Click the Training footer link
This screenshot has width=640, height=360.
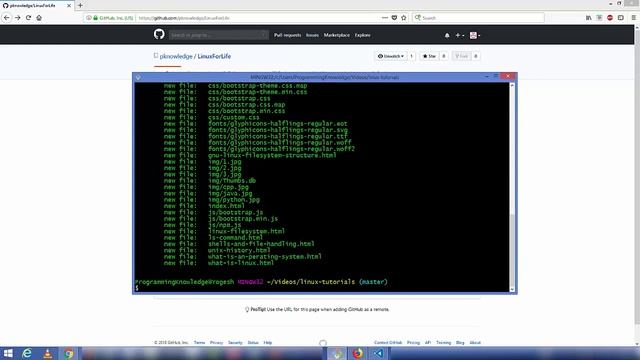click(x=443, y=343)
